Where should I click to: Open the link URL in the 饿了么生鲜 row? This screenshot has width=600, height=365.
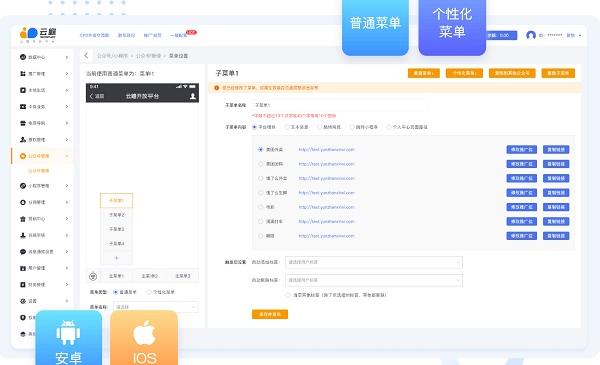326,193
